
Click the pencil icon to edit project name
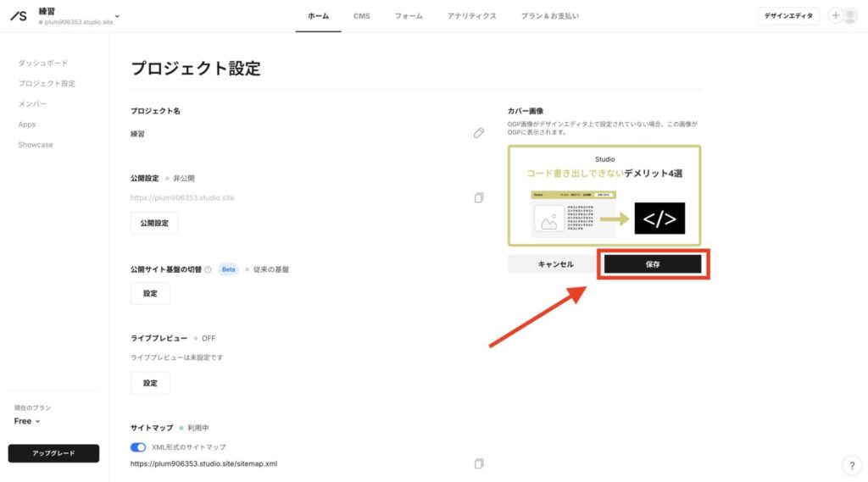coord(479,133)
